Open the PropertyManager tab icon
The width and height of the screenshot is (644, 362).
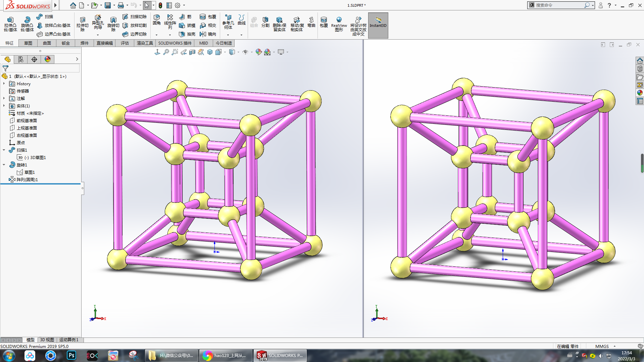click(x=21, y=59)
